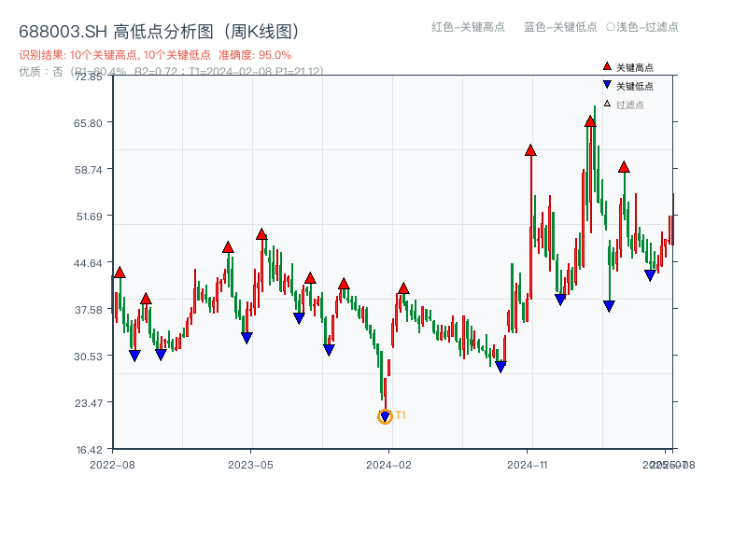
Task: Select the blue key-low marker below 2023-05
Action: 247,336
